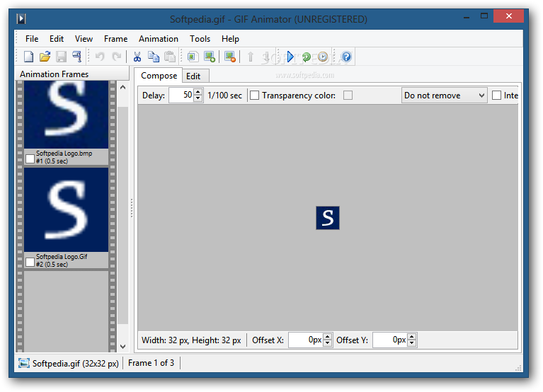Screen dimensions: 543x392
Task: Save the current animation
Action: coord(62,57)
